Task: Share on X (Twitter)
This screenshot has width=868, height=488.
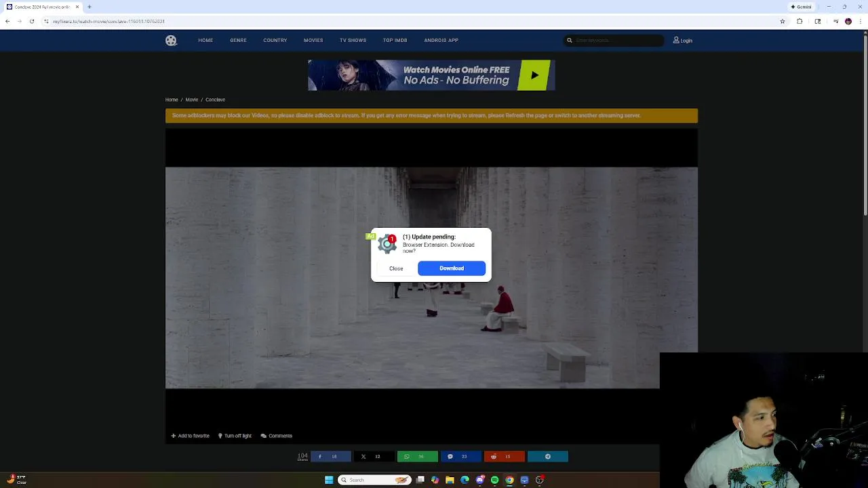Action: pyautogui.click(x=374, y=457)
